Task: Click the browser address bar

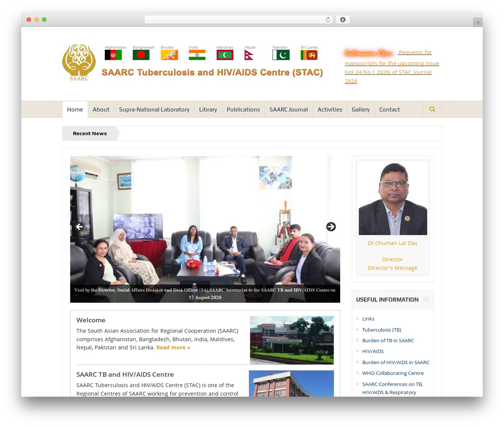Action: tap(238, 20)
